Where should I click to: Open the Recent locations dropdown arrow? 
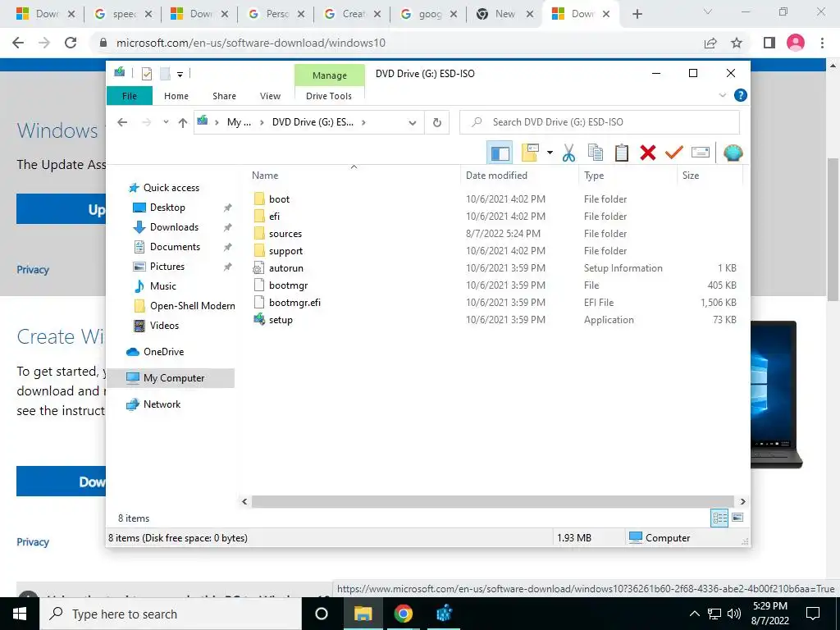click(166, 122)
